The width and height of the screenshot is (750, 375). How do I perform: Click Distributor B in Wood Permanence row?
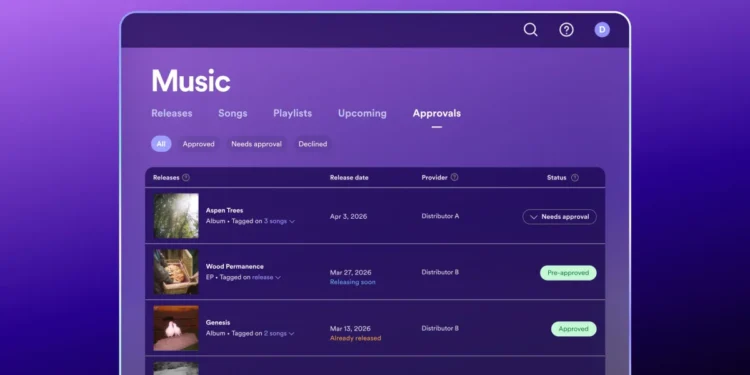point(440,272)
